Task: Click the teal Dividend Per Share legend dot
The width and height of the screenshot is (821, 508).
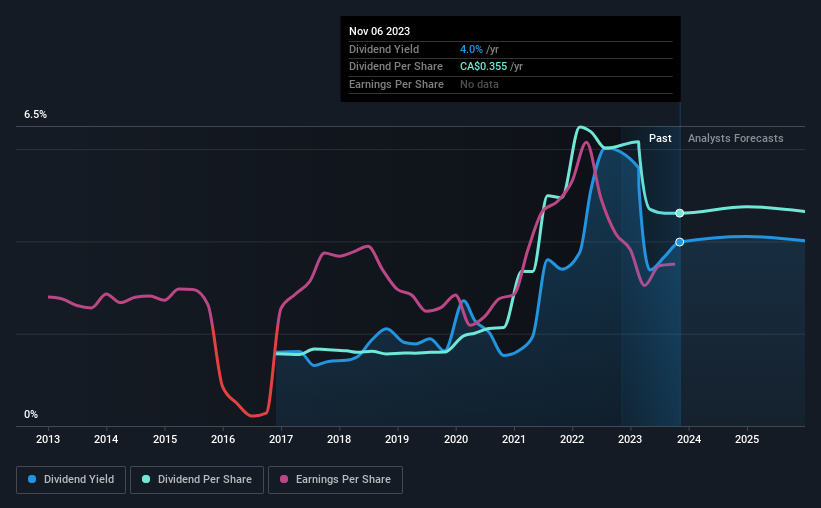Action: 146,479
